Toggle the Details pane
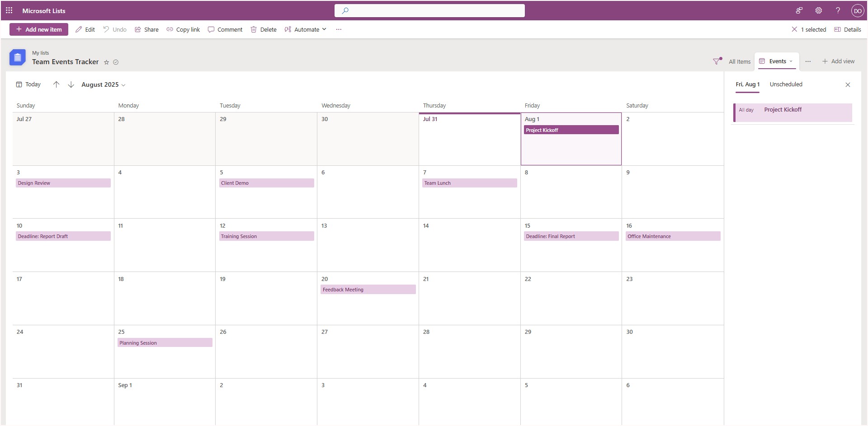This screenshot has height=426, width=868. coord(848,29)
